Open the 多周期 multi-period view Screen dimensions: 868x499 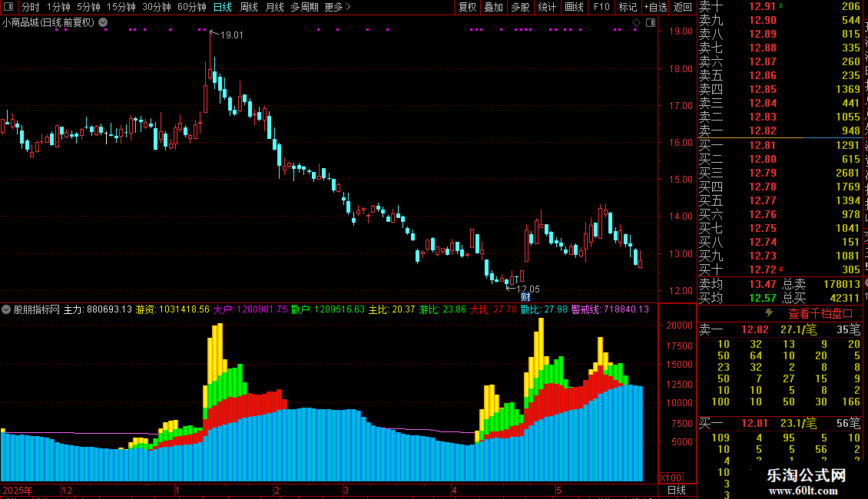(x=304, y=7)
